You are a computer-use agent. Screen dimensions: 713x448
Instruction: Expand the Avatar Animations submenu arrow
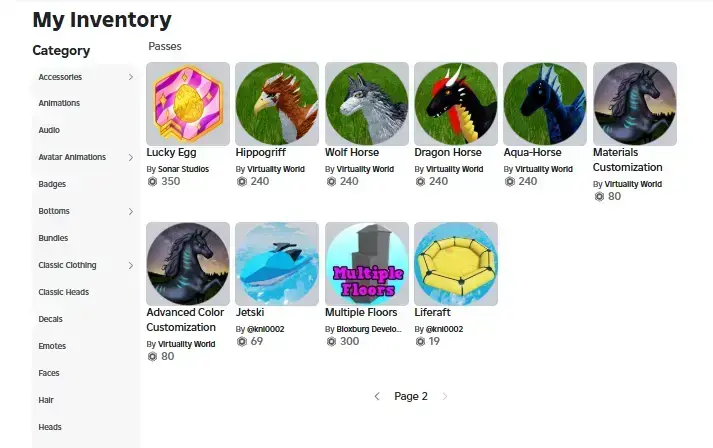point(131,157)
